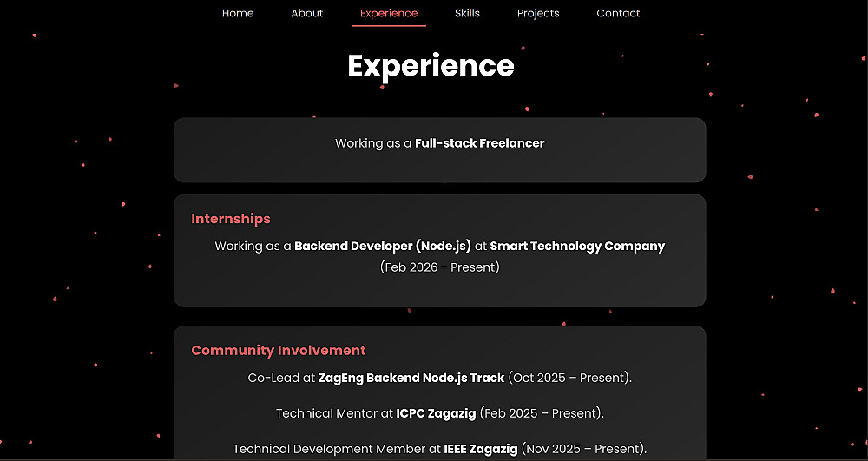Navigate to the Contact section
The image size is (868, 461).
click(x=618, y=13)
